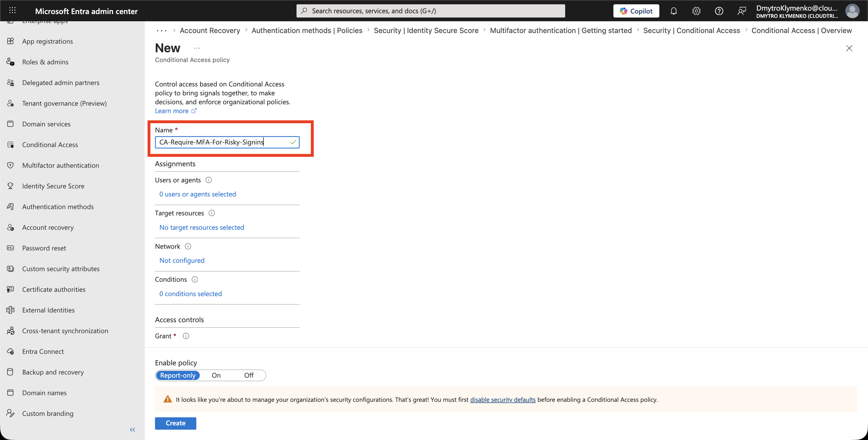The width and height of the screenshot is (868, 440).
Task: Open Network Not configured link
Action: [182, 260]
